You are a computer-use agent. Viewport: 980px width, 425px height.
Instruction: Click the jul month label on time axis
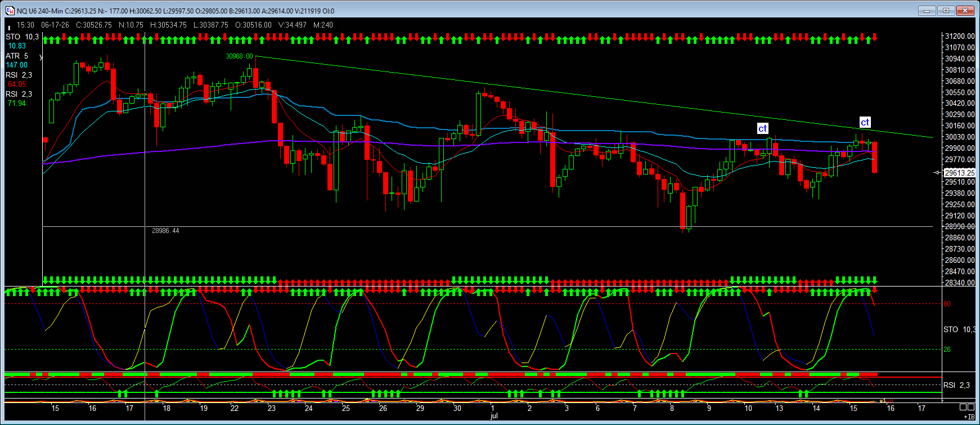click(494, 416)
